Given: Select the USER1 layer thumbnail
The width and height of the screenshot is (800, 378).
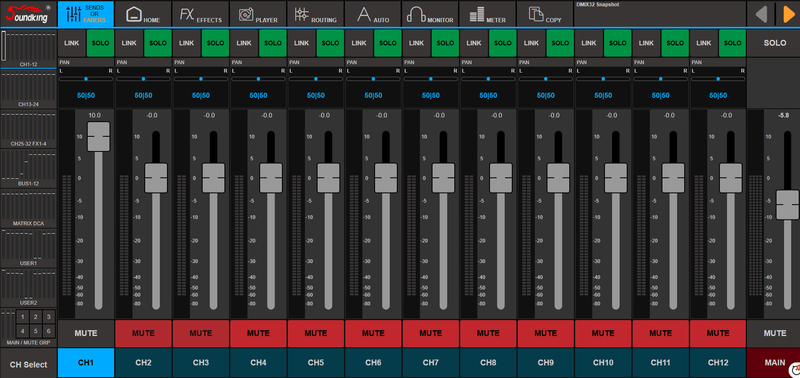Looking at the screenshot, I should tap(28, 248).
